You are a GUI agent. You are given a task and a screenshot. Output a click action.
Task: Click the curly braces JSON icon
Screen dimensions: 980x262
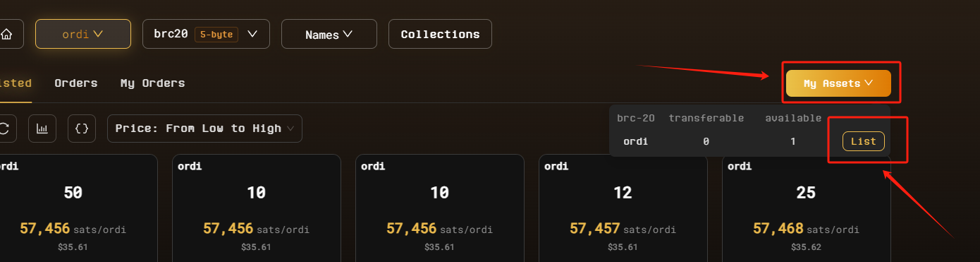click(82, 129)
